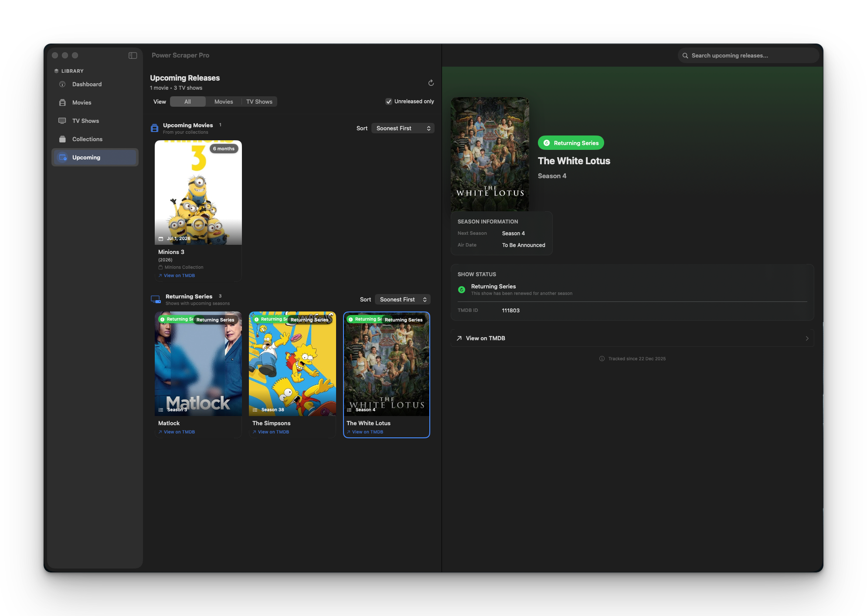Select TV Shows in the library sidebar
Screen dimensions: 867x616
click(85, 121)
